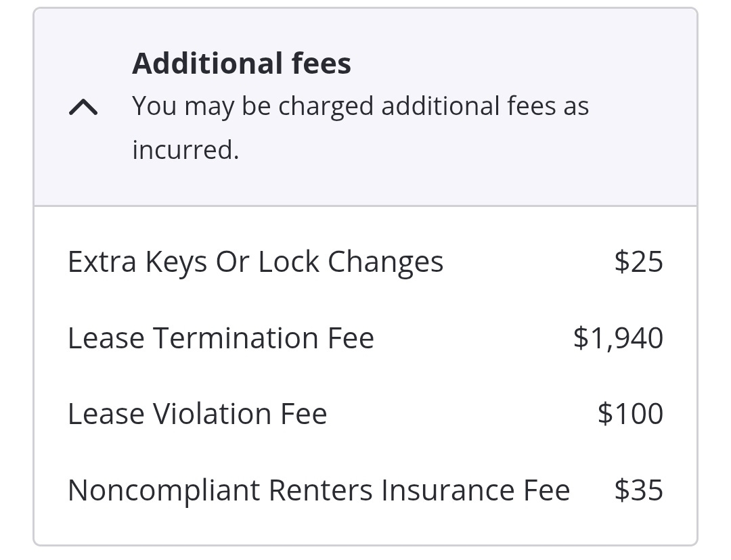Select the Lease Termination Fee label
The image size is (731, 560).
click(221, 338)
